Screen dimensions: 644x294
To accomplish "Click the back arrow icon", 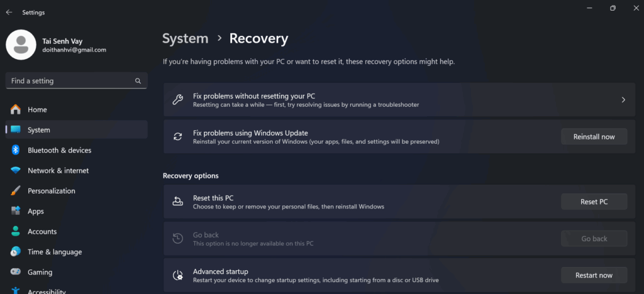I will click(x=9, y=13).
